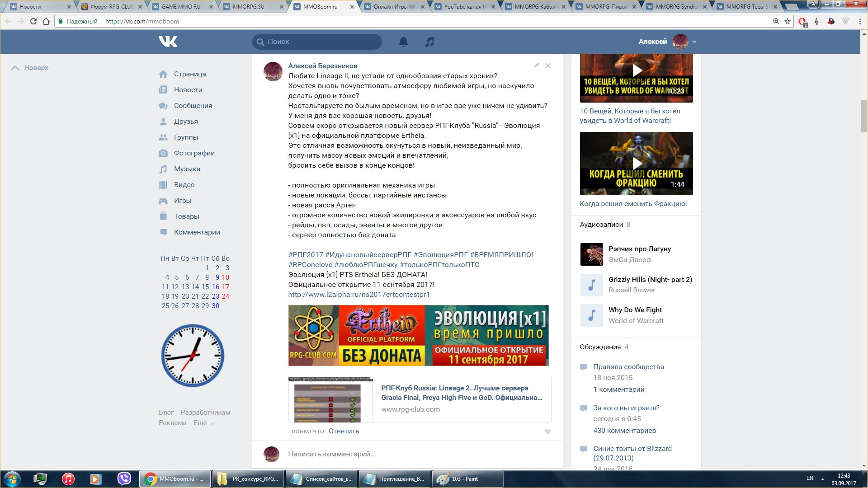Click hashtag #RPGonelove
Image resolution: width=868 pixels, height=488 pixels.
point(310,265)
